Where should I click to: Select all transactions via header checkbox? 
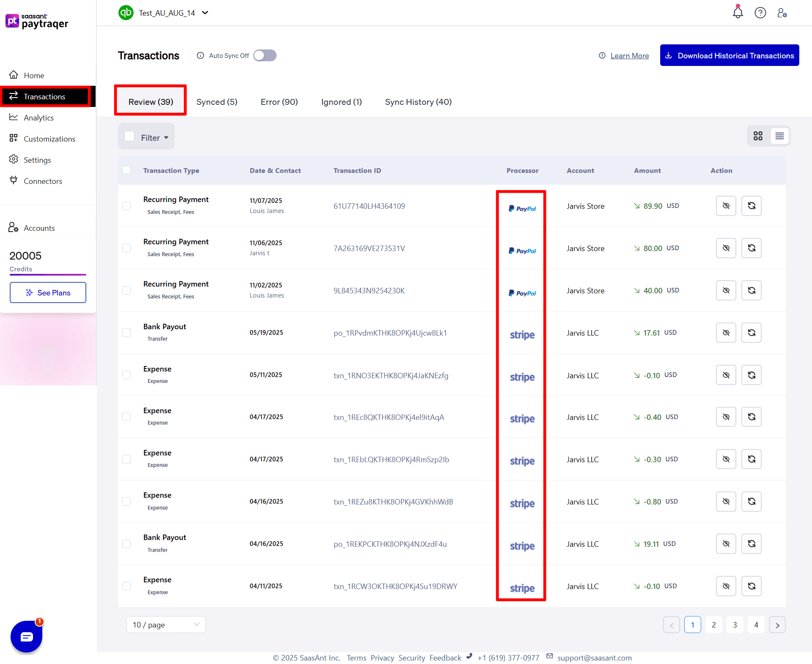[x=126, y=170]
